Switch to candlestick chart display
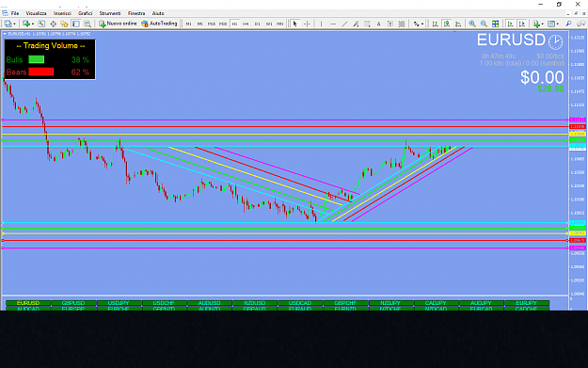Viewport: 588px width, 368px height. [447, 24]
